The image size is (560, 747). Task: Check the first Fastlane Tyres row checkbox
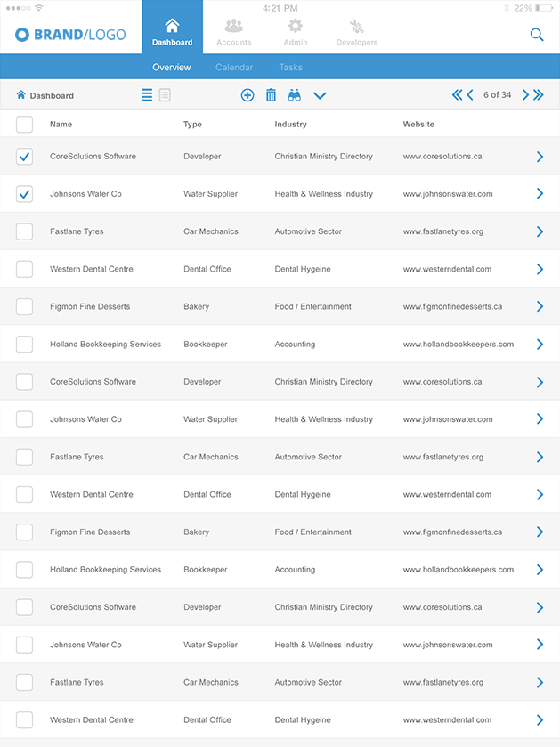(24, 231)
